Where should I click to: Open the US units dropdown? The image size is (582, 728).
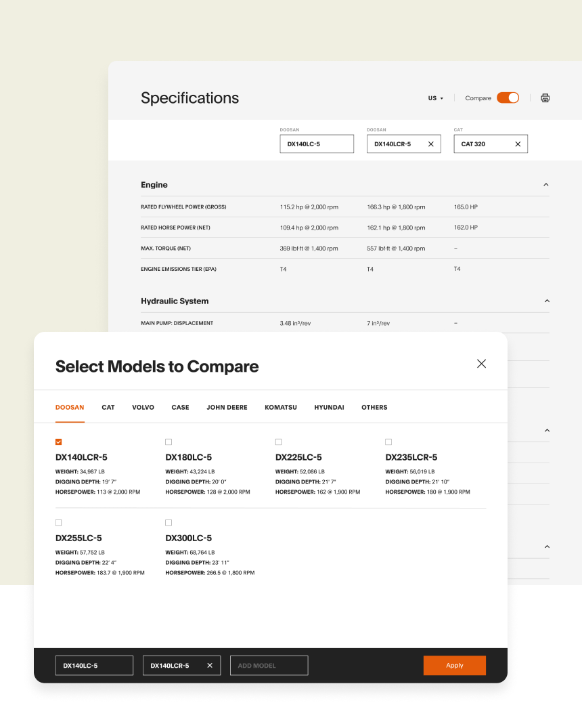pos(435,98)
